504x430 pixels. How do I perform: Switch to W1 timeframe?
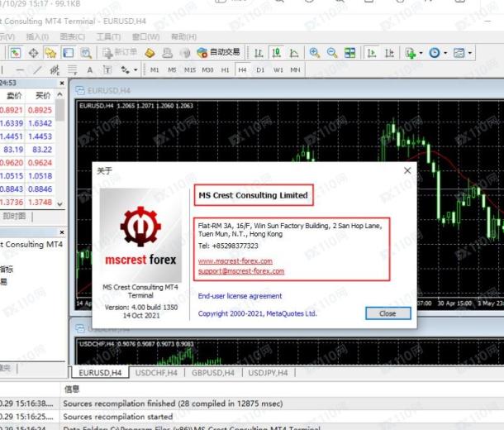[x=278, y=69]
